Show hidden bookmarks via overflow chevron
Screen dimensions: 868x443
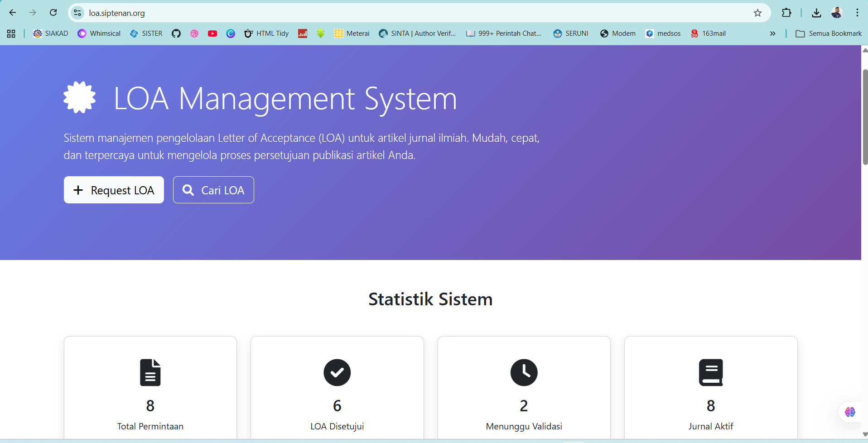click(x=772, y=33)
